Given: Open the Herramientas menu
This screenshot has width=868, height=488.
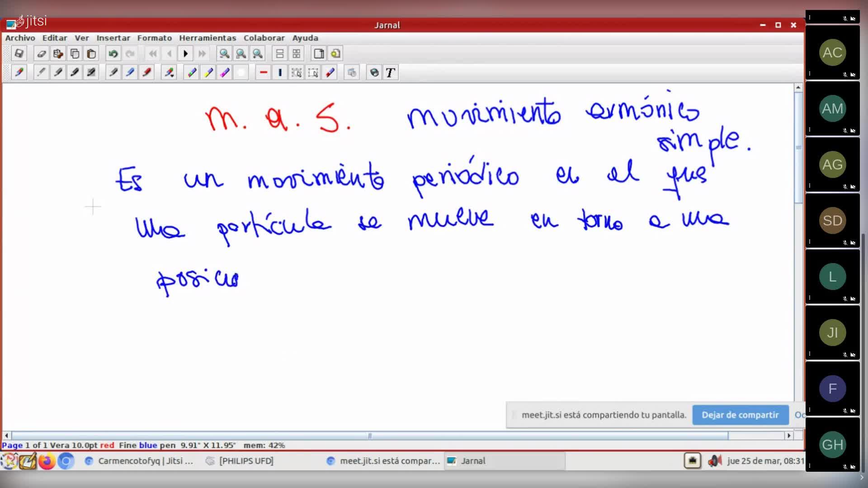Looking at the screenshot, I should 207,38.
